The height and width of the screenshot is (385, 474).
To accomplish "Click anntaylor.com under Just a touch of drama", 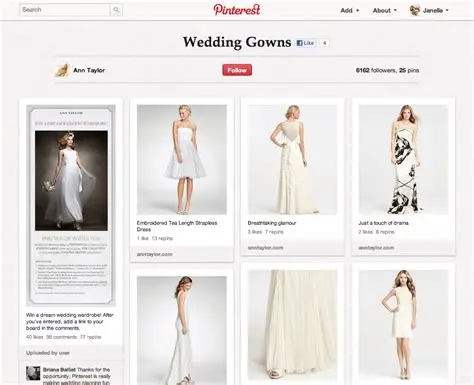I will 376,248.
